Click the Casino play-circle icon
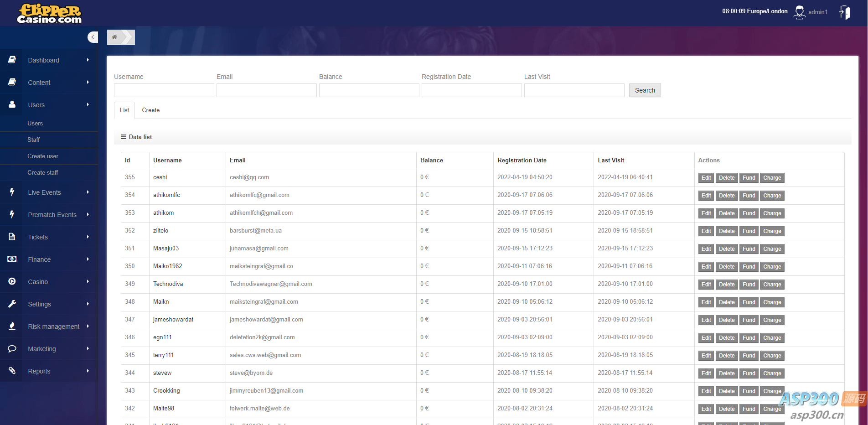The image size is (868, 425). coord(12,282)
